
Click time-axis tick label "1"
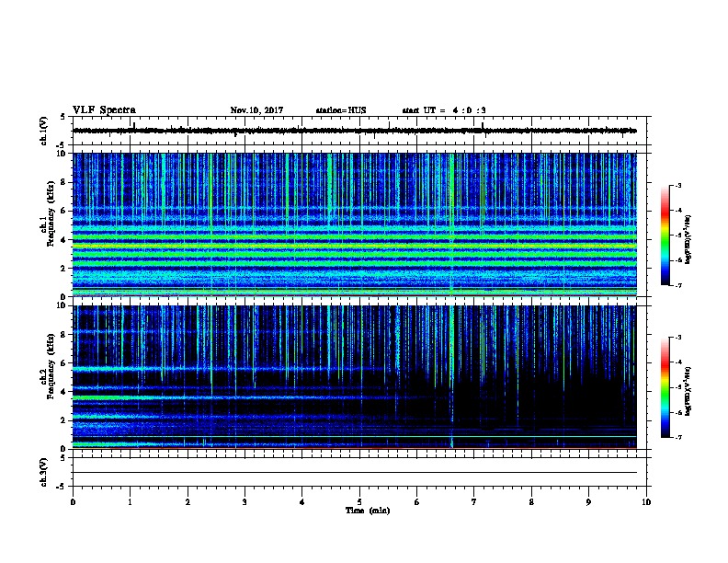pos(130,502)
